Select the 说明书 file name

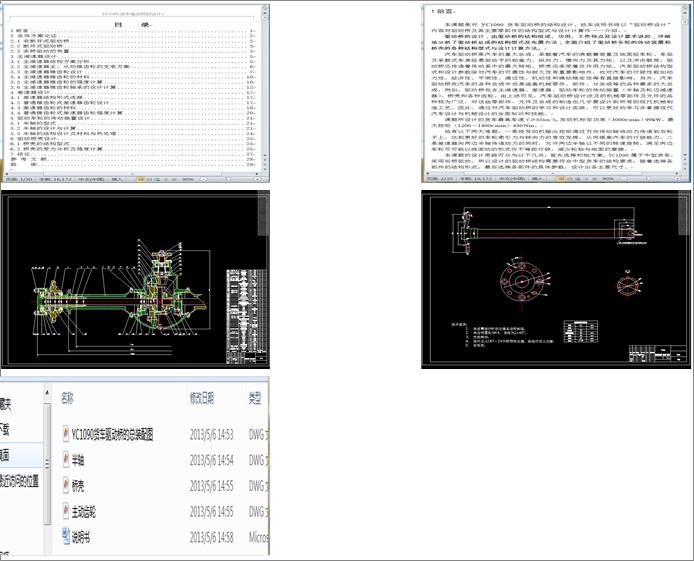81,538
